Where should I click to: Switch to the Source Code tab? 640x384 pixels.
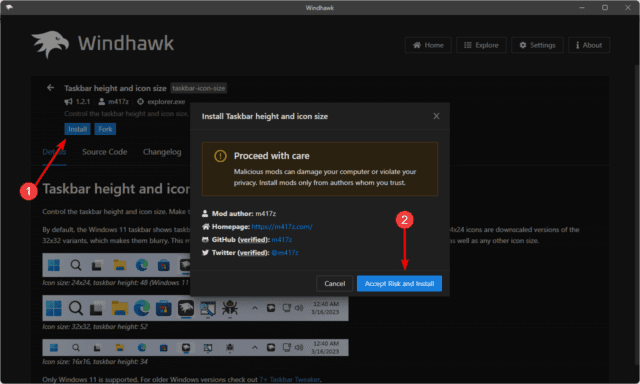pyautogui.click(x=104, y=152)
